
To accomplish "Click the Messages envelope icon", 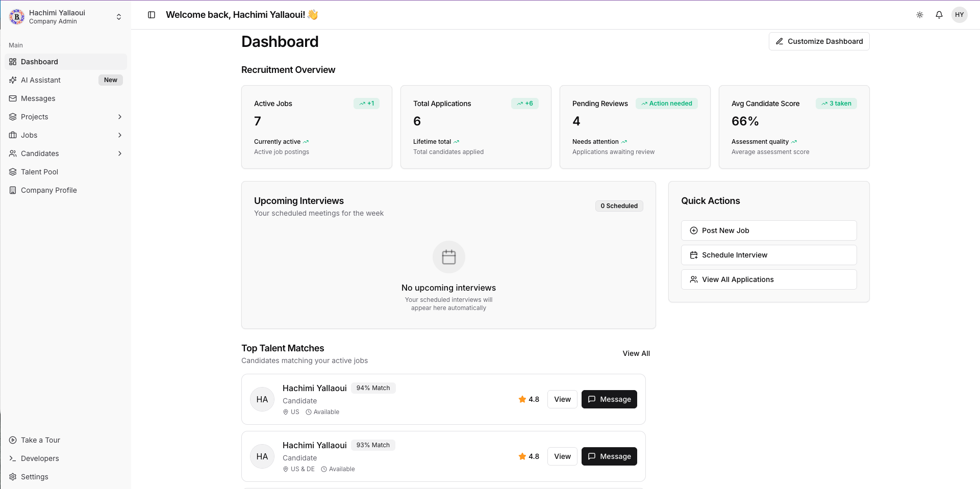I will pos(13,98).
